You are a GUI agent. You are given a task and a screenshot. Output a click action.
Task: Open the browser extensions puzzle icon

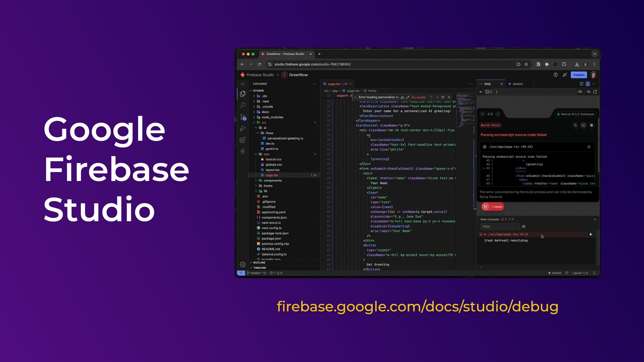(x=564, y=64)
